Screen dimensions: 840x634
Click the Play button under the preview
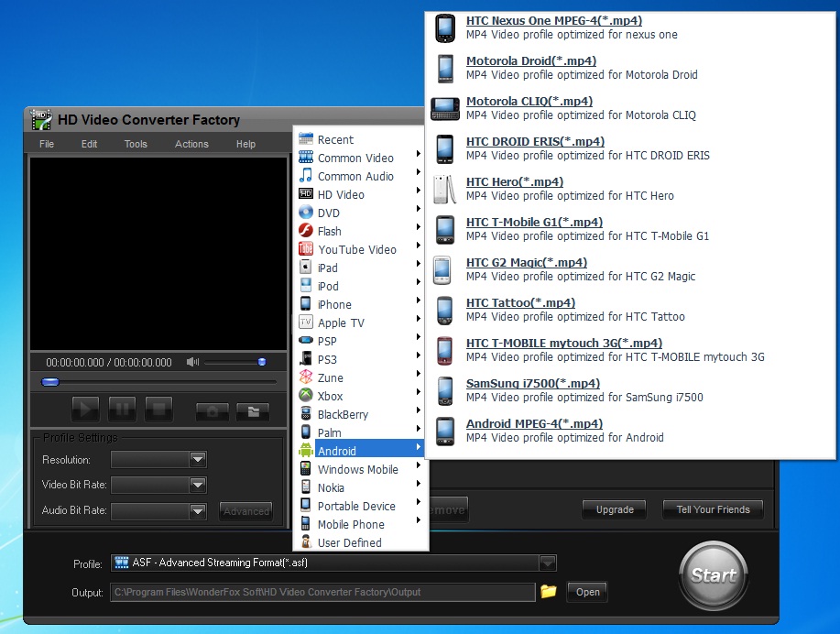pos(85,409)
